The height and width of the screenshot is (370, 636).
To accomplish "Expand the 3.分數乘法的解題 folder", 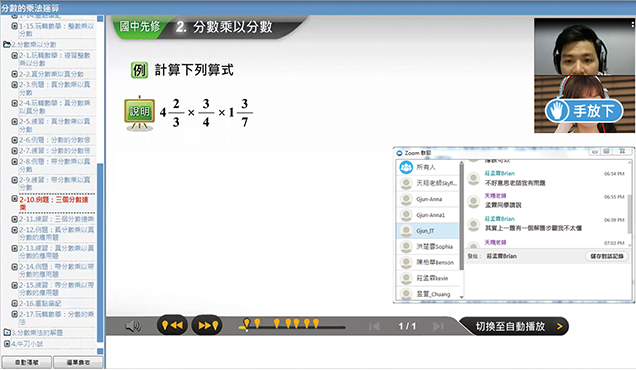I will point(7,332).
